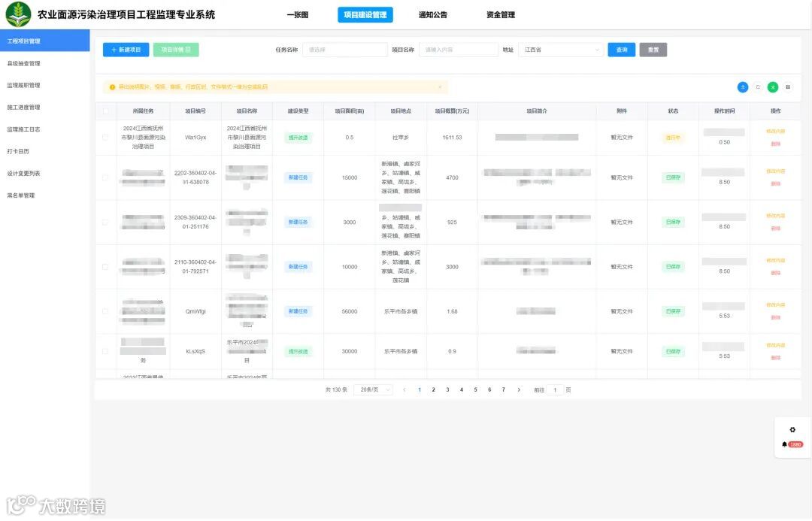Open the 地址 dropdown showing 江西省
812x521 pixels.
[561, 50]
